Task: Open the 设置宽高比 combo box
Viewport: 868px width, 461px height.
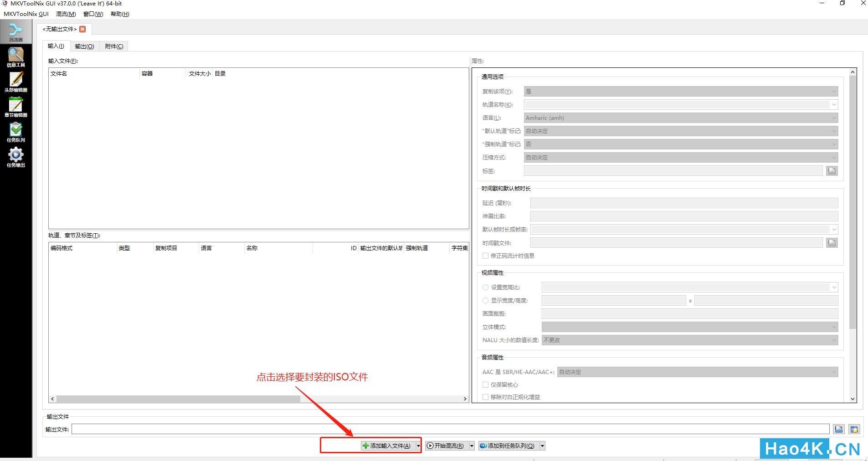Action: (x=690, y=287)
